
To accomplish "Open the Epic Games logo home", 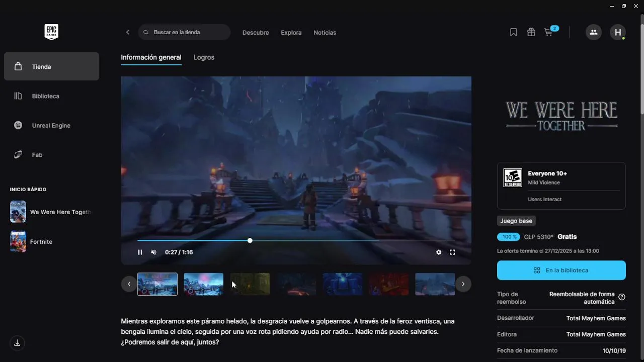I will [x=51, y=32].
